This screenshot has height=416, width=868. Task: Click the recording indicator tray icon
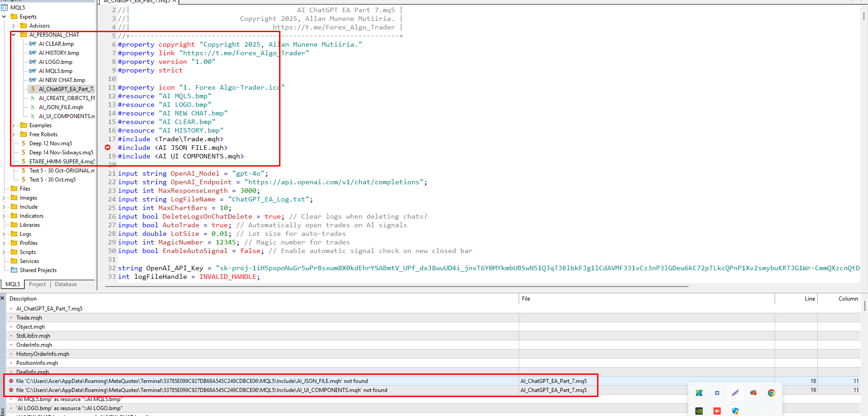(x=753, y=393)
